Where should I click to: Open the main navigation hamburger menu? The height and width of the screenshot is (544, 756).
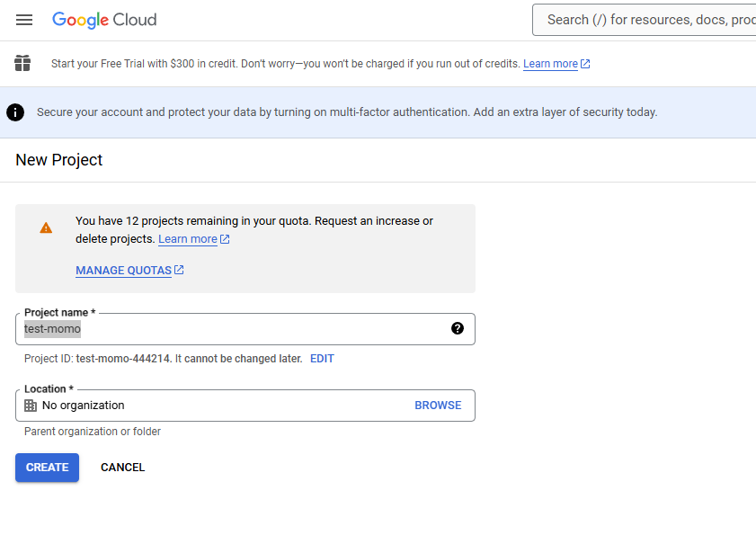[24, 20]
